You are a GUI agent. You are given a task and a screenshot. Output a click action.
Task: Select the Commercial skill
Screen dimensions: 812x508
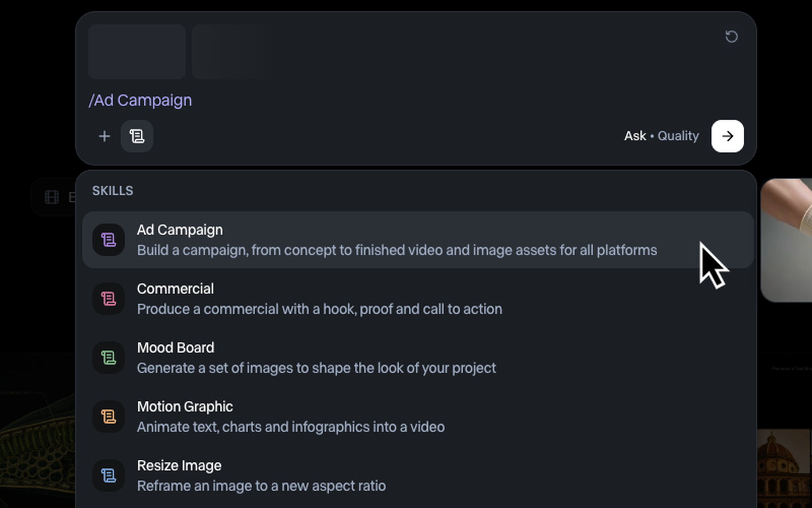pos(418,299)
